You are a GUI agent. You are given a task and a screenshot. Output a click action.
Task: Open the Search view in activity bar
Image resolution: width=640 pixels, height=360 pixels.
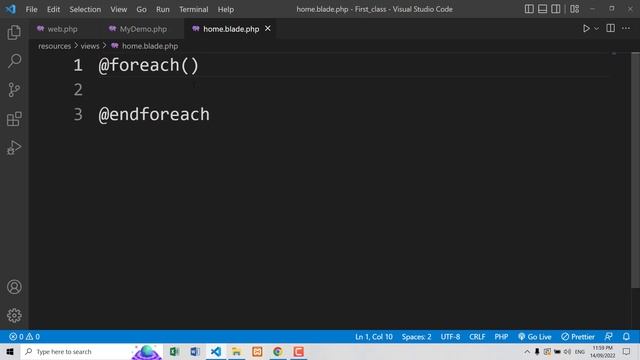click(x=14, y=61)
